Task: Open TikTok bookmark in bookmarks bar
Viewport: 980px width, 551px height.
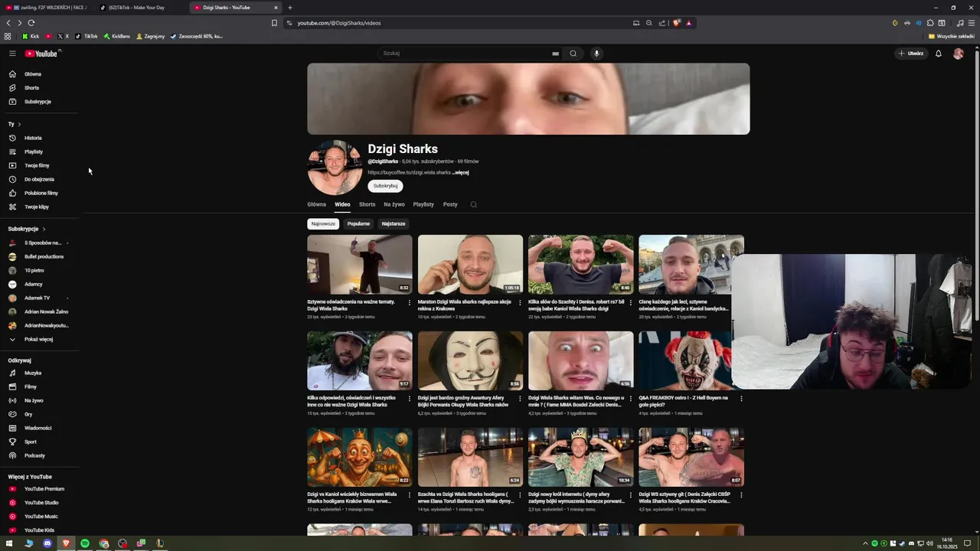Action: 87,36
